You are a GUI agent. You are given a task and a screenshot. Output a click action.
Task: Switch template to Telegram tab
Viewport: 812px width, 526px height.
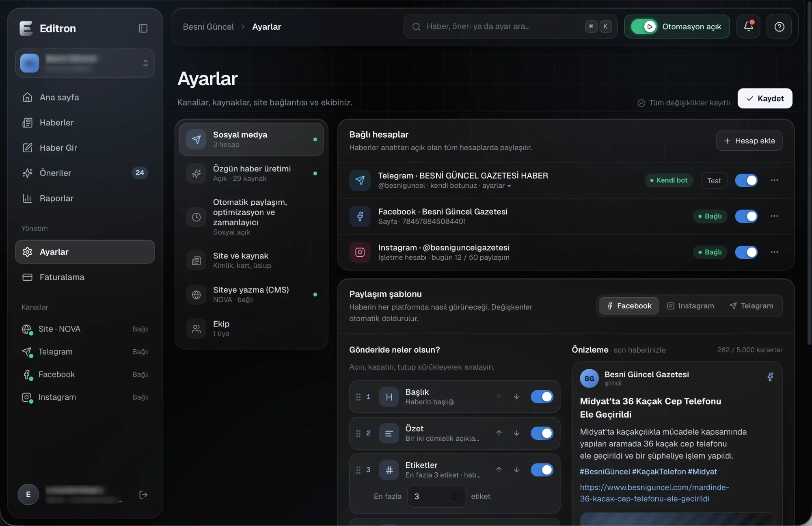[752, 306]
